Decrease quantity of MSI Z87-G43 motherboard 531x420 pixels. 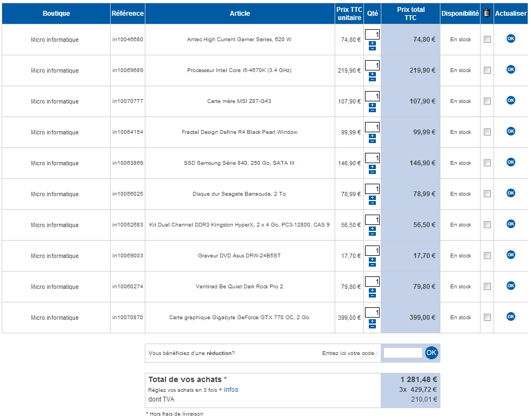[x=372, y=111]
